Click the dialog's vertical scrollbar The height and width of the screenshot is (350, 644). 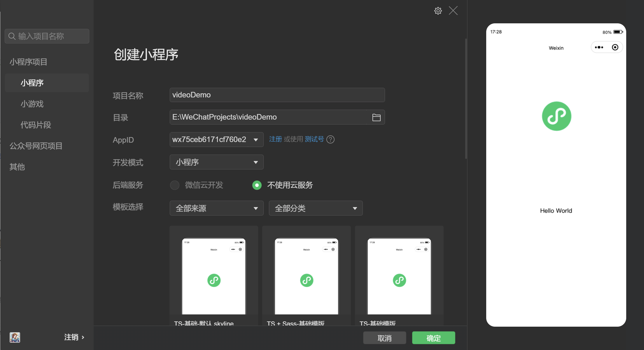point(466,99)
